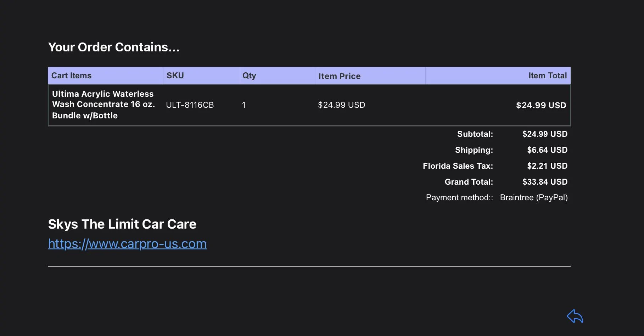The image size is (644, 336).
Task: Click the Skys The Limit Car Care heading
Action: (x=122, y=224)
